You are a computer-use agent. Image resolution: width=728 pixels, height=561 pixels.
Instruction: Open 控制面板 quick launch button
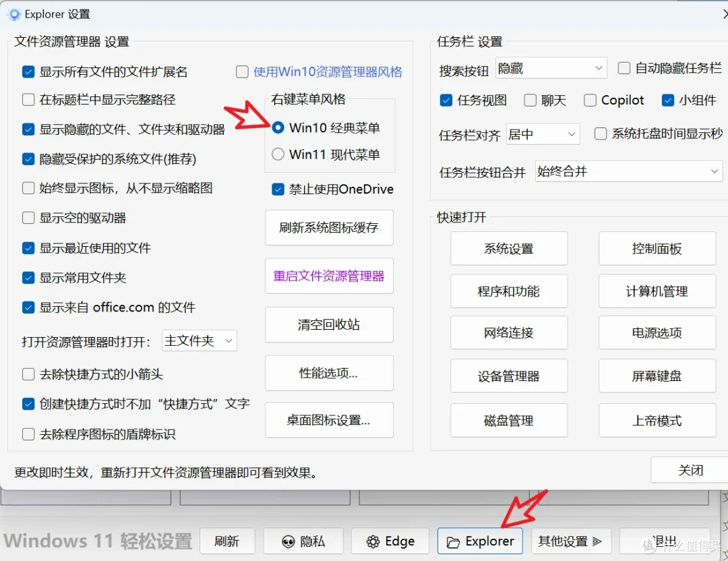(657, 248)
